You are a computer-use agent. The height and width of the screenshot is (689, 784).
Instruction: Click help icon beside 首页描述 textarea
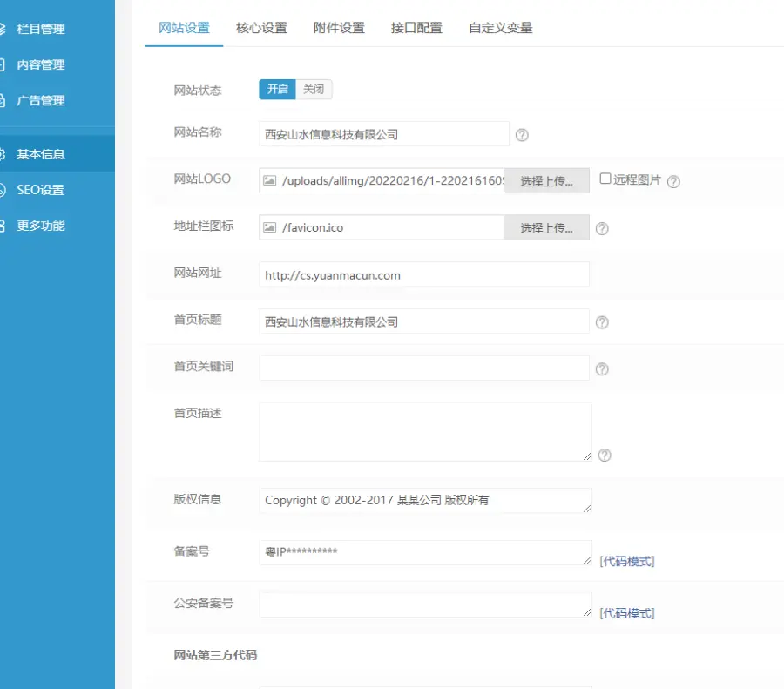605,455
